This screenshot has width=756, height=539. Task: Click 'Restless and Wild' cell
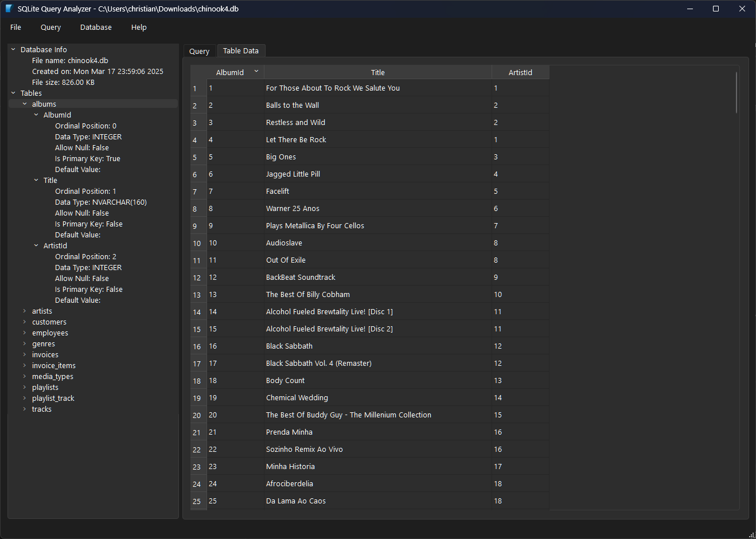coord(377,122)
